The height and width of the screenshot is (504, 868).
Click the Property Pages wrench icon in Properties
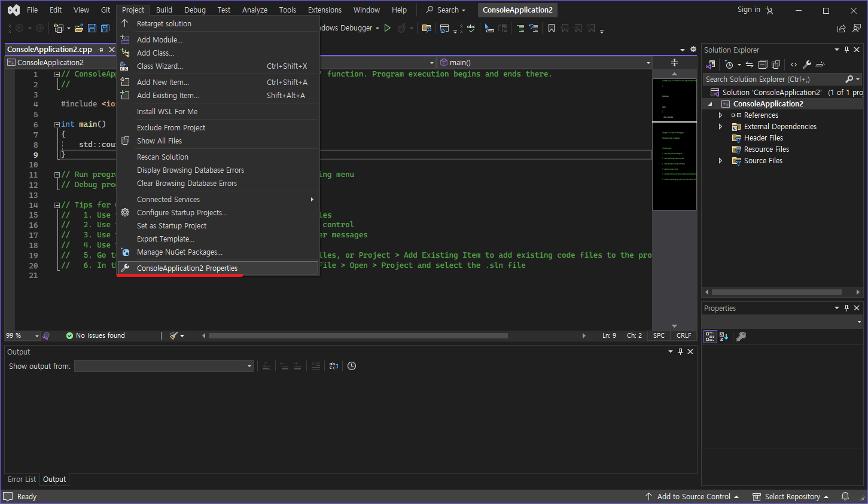coord(741,337)
